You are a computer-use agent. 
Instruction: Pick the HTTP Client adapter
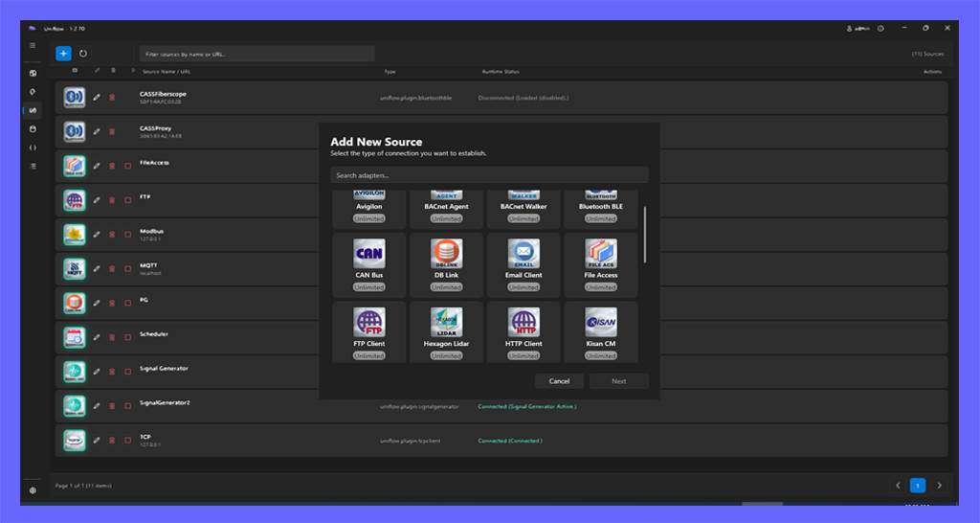[523, 332]
